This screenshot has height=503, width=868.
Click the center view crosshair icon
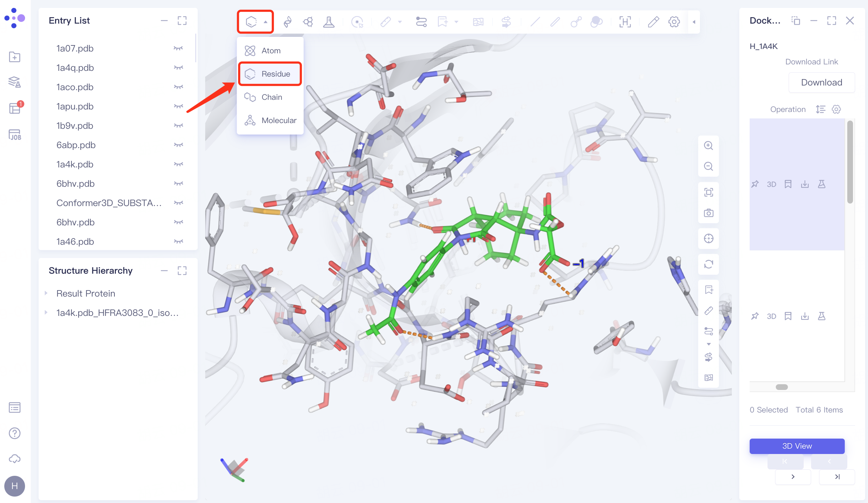(x=708, y=239)
